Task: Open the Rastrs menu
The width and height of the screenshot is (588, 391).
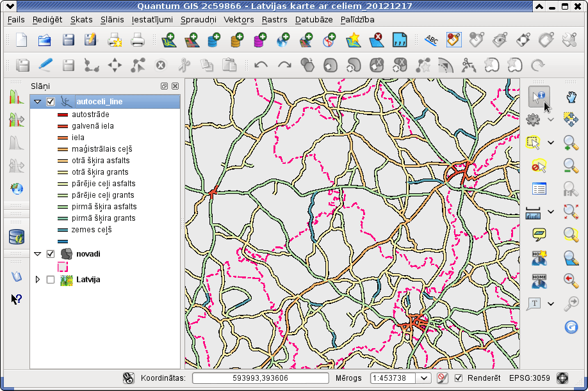Action: coord(275,19)
